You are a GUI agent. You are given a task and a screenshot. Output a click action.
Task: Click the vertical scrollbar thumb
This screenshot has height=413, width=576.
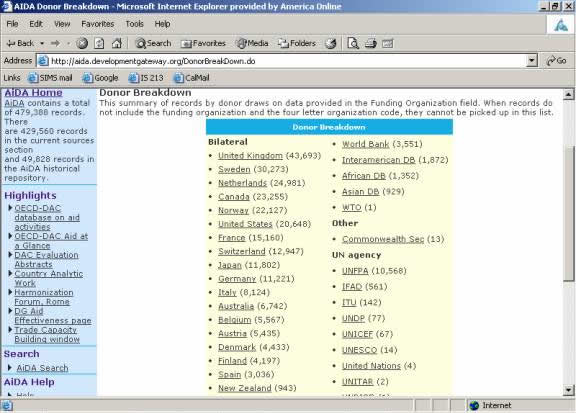[x=569, y=214]
